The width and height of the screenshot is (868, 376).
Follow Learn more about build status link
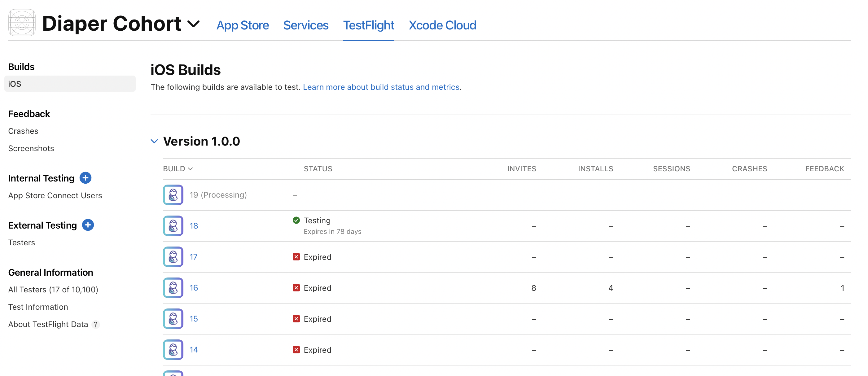point(381,87)
